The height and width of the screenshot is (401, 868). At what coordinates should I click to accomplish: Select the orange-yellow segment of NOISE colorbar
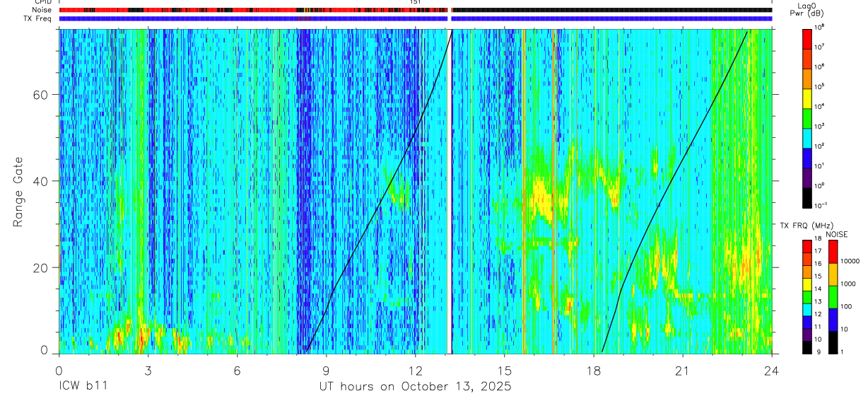click(x=833, y=274)
